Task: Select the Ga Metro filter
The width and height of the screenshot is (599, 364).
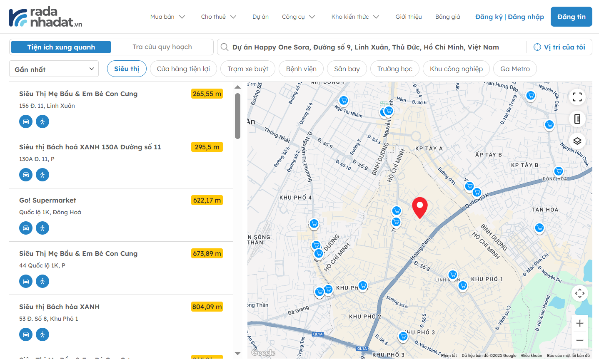Action: pos(515,69)
